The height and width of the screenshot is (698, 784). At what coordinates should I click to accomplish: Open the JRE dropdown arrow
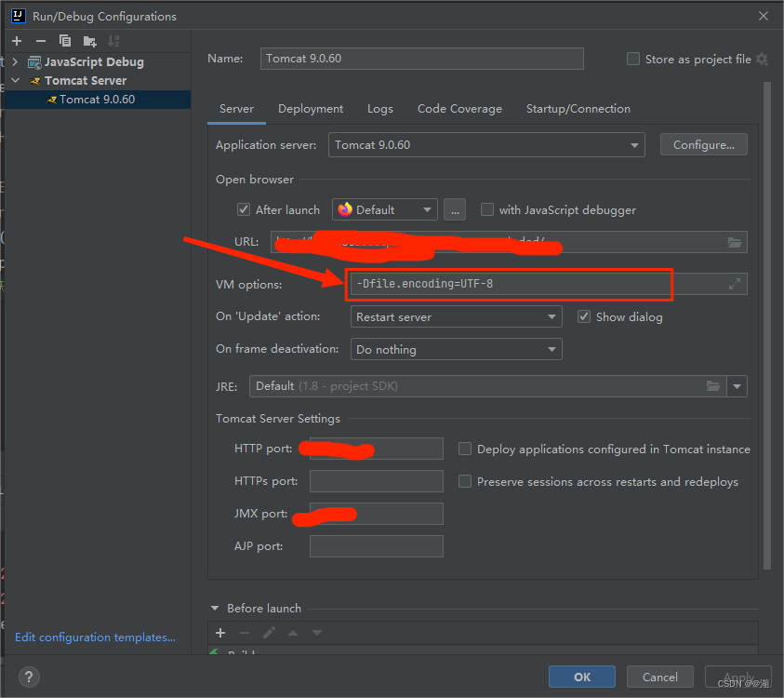tap(737, 386)
